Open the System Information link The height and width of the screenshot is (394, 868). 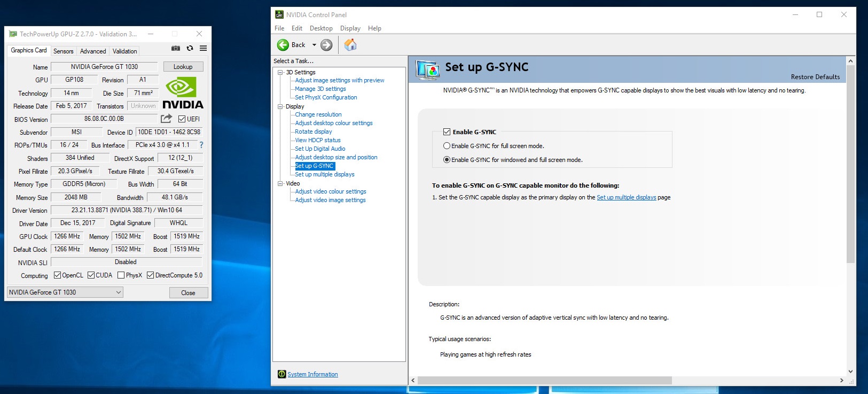click(x=312, y=374)
